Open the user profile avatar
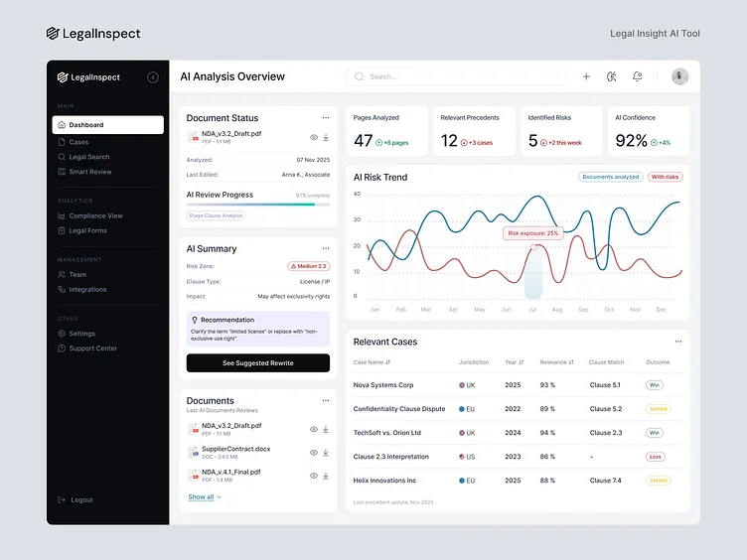 (x=679, y=76)
